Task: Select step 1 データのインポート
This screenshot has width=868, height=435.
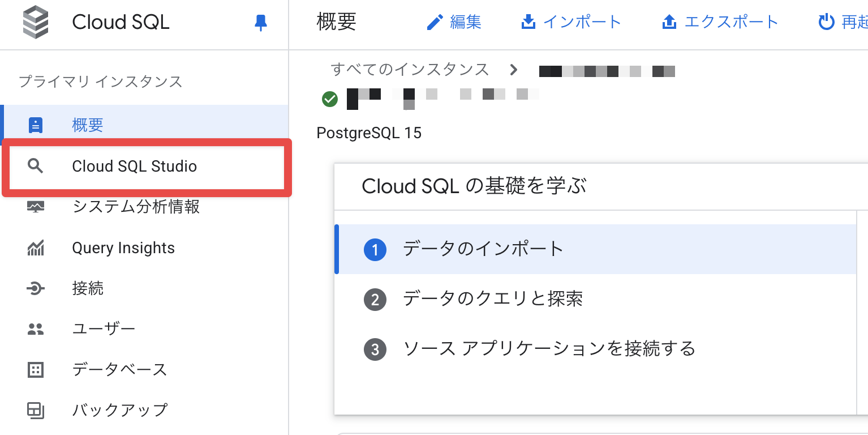Action: [483, 249]
